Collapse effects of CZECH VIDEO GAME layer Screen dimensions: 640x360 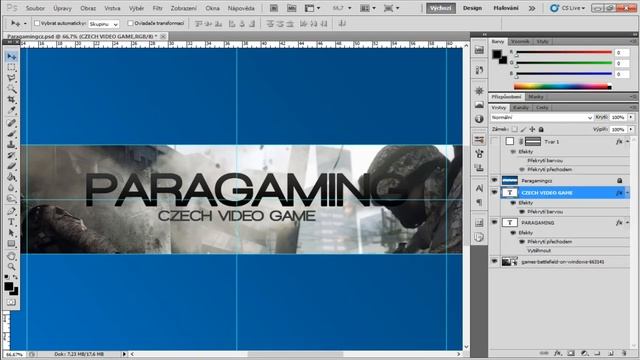tap(628, 193)
